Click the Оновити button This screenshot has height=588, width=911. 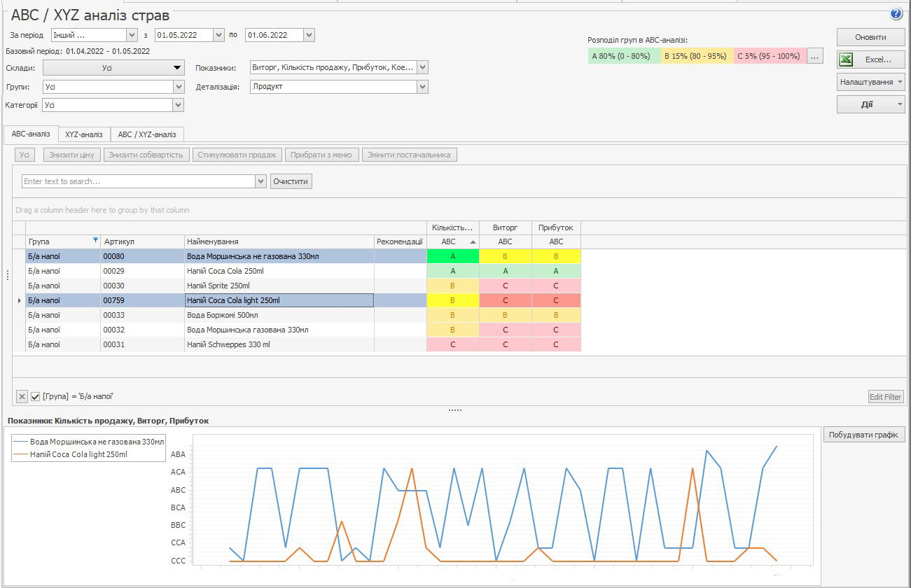(x=870, y=37)
